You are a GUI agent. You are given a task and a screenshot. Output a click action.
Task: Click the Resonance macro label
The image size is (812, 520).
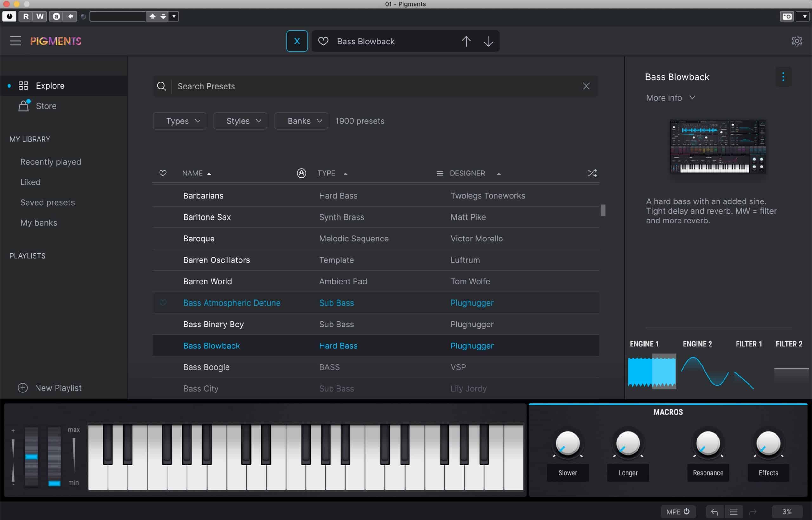point(708,473)
